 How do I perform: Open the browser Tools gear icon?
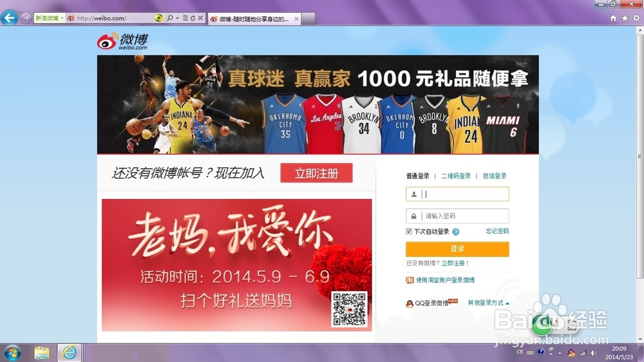pos(636,18)
